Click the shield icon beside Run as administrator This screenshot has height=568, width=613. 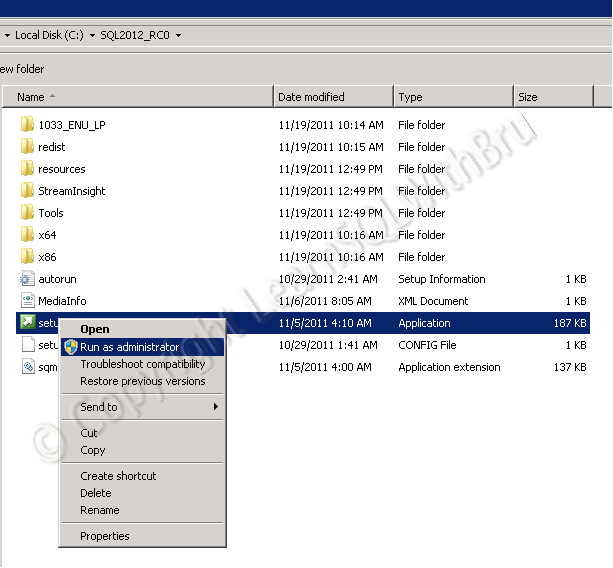70,347
